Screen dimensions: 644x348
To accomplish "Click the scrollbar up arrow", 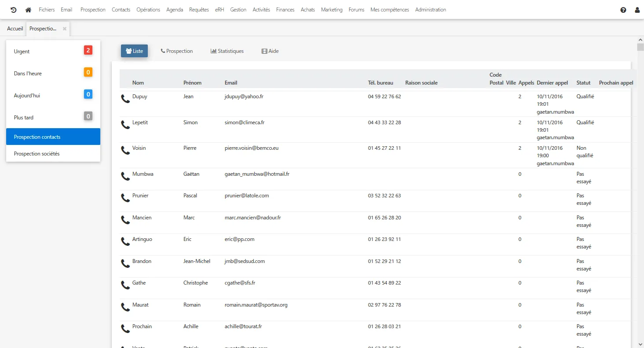I will coord(640,40).
